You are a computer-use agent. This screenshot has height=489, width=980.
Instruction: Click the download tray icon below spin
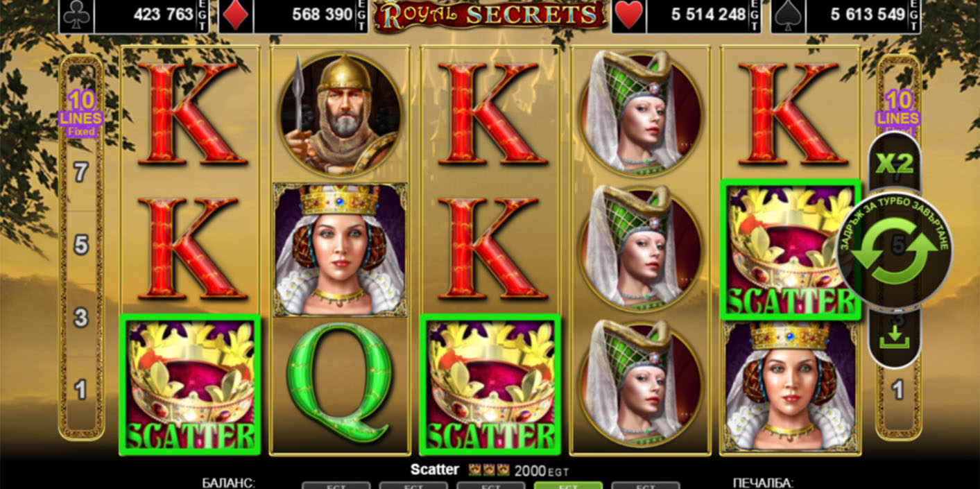click(895, 337)
